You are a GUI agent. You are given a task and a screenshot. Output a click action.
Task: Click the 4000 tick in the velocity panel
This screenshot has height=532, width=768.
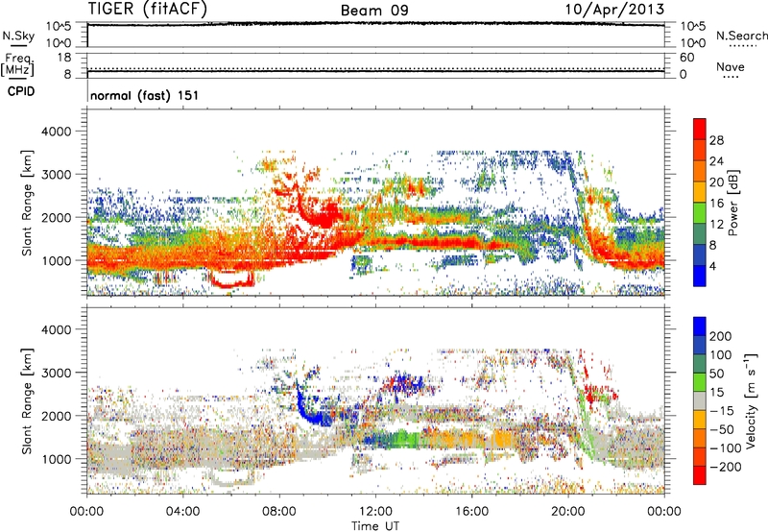click(x=57, y=329)
